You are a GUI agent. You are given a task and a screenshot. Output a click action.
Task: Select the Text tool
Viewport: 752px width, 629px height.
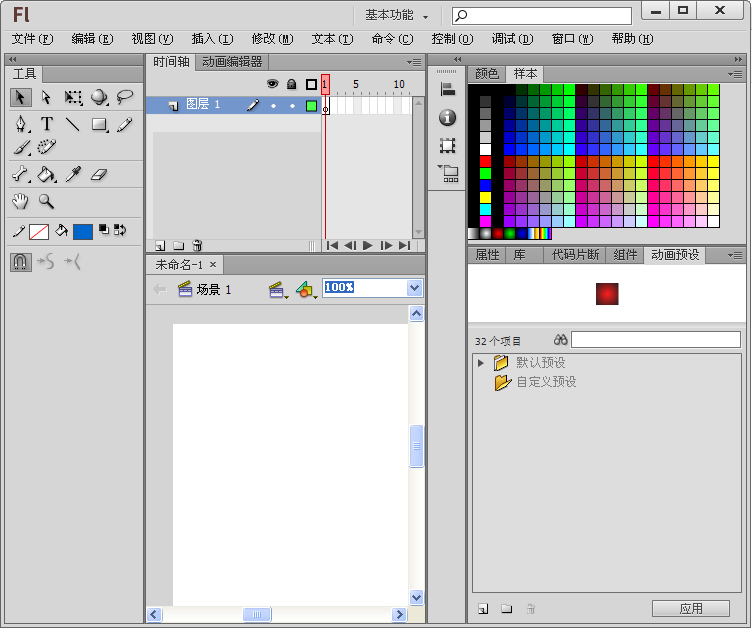[46, 125]
